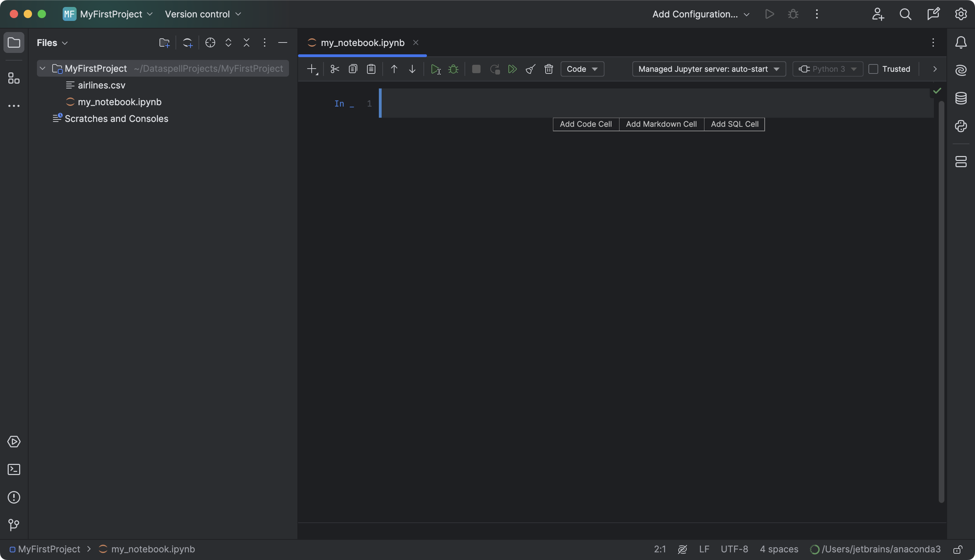The width and height of the screenshot is (975, 560).
Task: Interrupt the kernel stop button
Action: click(476, 69)
